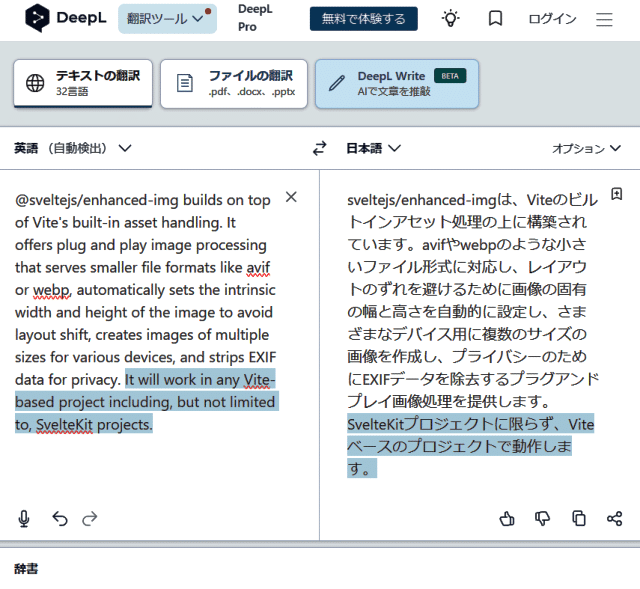Image resolution: width=640 pixels, height=589 pixels.
Task: Open the hamburger menu
Action: [x=604, y=19]
